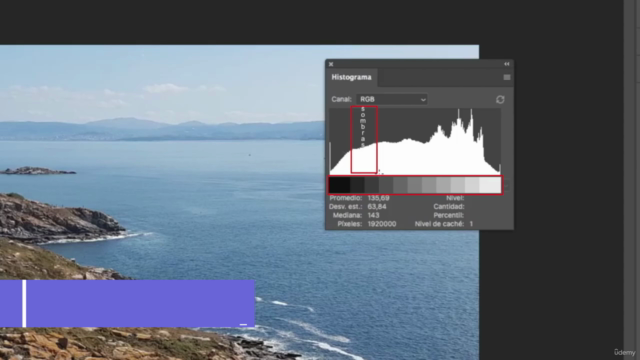Viewport: 640px width, 360px height.
Task: Click the Píxeles value 1920000
Action: click(x=382, y=224)
